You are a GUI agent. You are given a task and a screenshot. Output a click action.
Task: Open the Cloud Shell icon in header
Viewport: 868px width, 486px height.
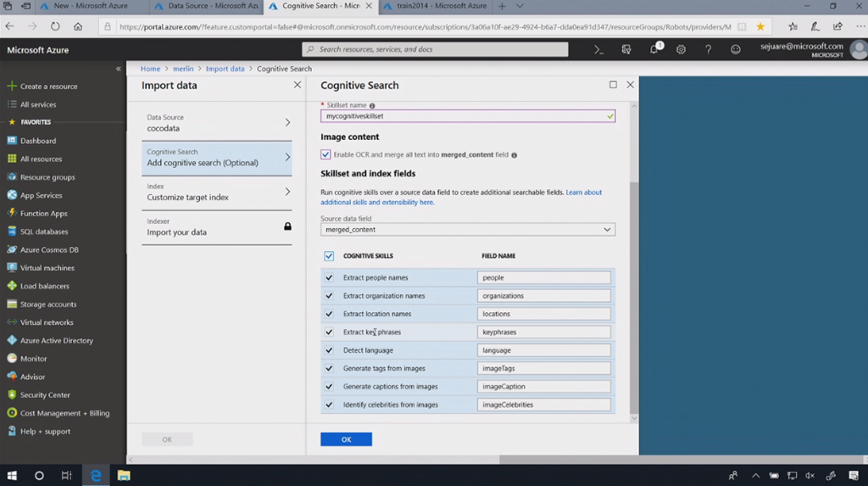pos(598,50)
